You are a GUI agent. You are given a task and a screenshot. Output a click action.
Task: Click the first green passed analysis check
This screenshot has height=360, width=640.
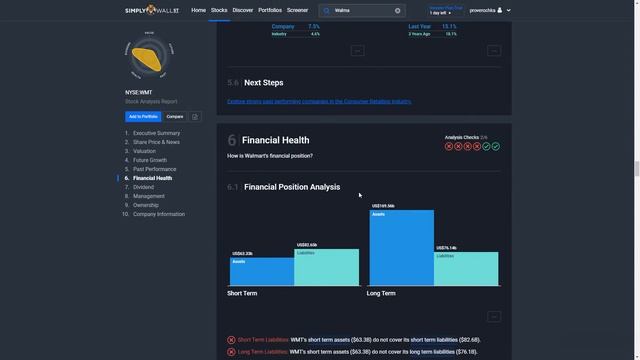point(486,146)
